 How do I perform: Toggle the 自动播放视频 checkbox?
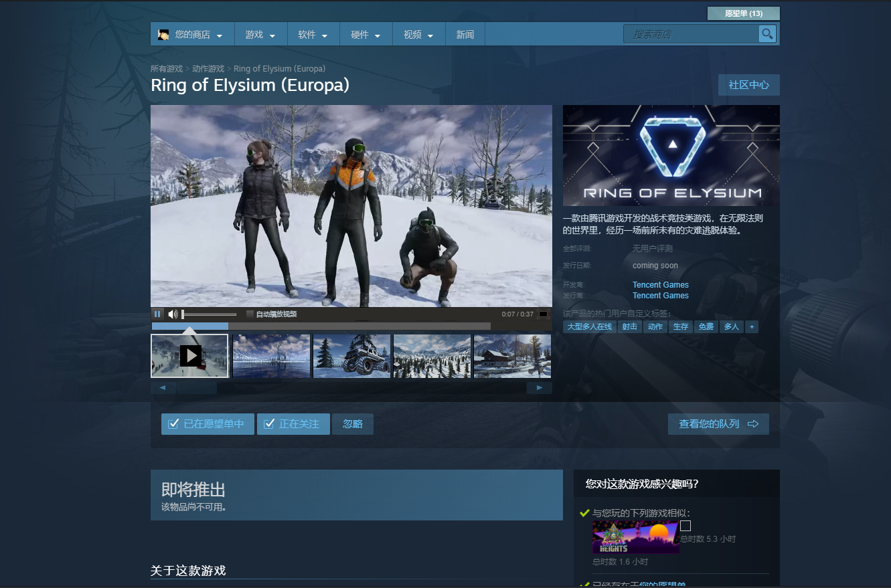(250, 314)
